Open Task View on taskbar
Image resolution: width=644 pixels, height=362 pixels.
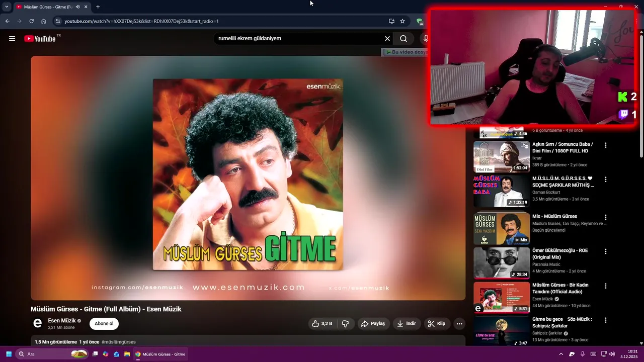coord(95,354)
